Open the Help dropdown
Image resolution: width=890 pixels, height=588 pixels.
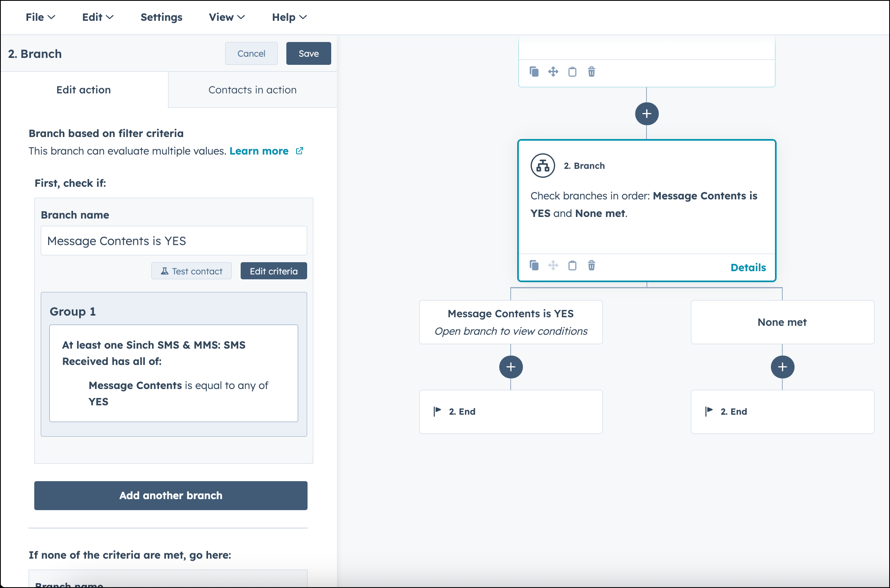click(289, 17)
